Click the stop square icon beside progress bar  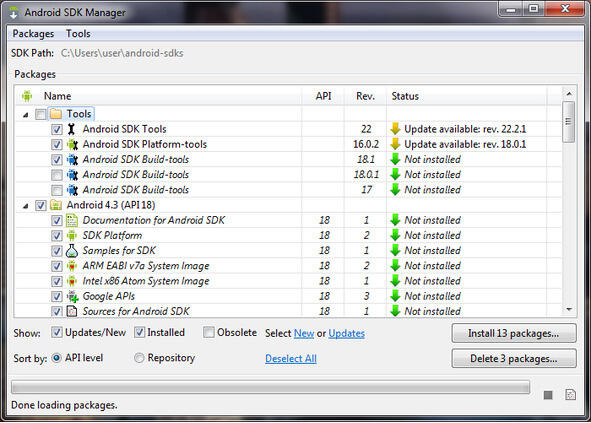coord(548,395)
